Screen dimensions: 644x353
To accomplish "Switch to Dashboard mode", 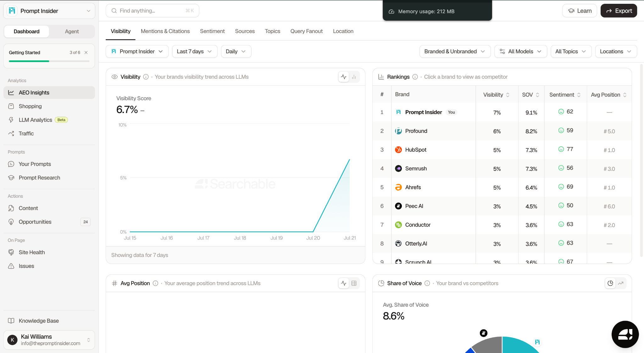I will tap(26, 31).
